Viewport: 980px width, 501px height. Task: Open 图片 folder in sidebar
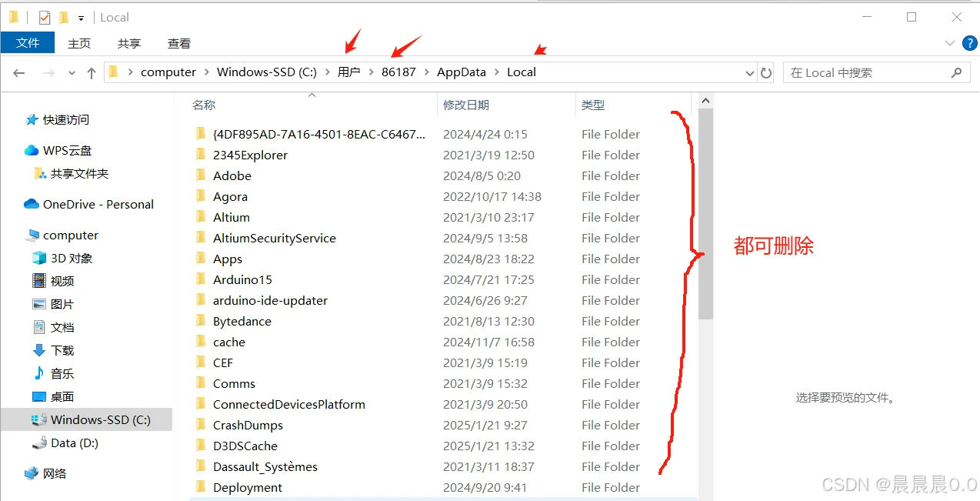pos(53,304)
